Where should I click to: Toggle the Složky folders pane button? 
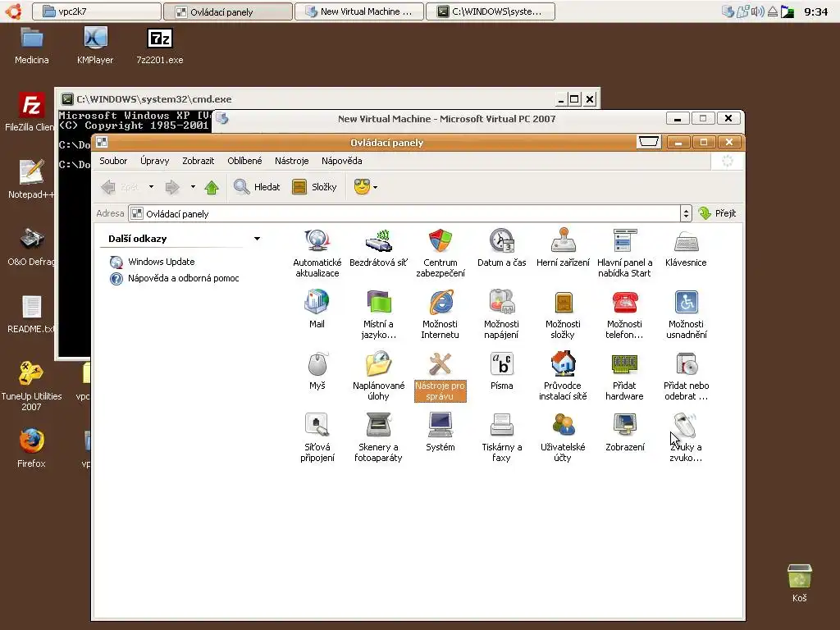[x=314, y=187]
